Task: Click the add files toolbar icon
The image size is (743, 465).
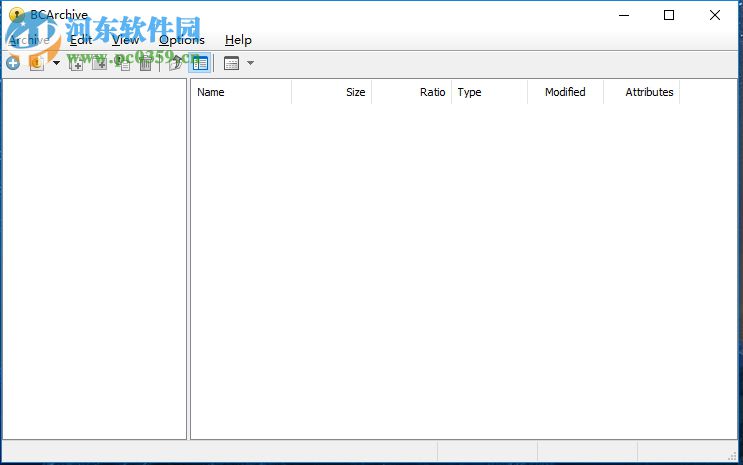Action: 76,63
